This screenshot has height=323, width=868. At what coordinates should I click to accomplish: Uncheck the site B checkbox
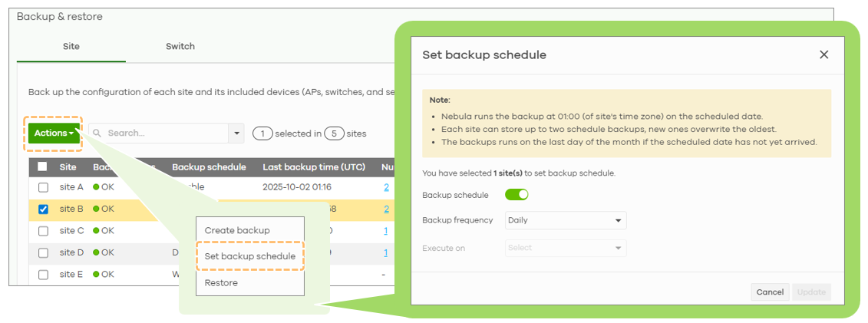pyautogui.click(x=43, y=209)
